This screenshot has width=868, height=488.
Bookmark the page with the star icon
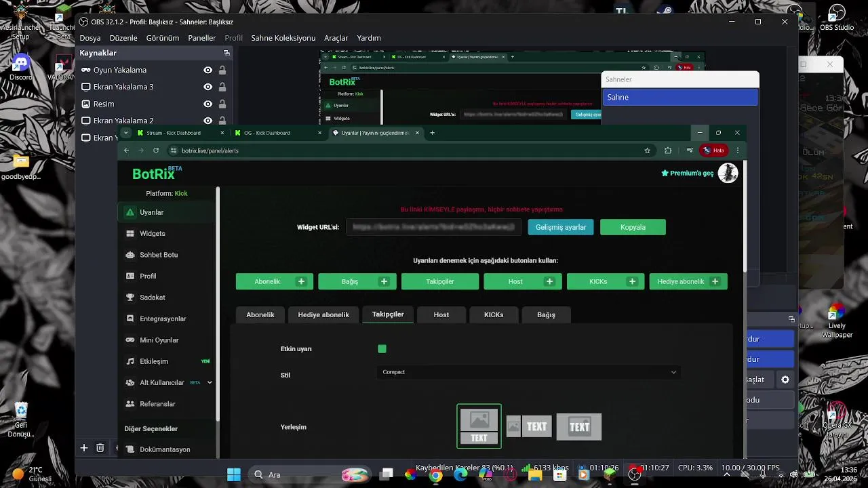point(648,150)
